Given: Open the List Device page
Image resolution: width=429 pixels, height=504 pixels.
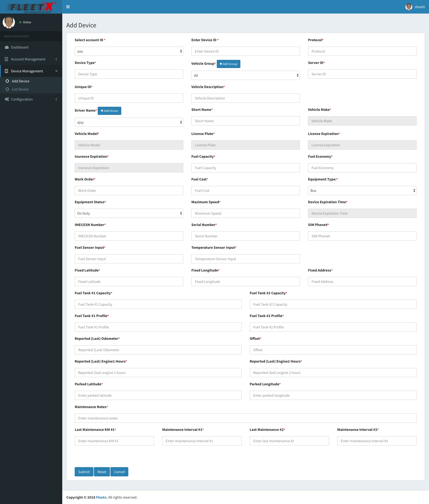Looking at the screenshot, I should 20,89.
